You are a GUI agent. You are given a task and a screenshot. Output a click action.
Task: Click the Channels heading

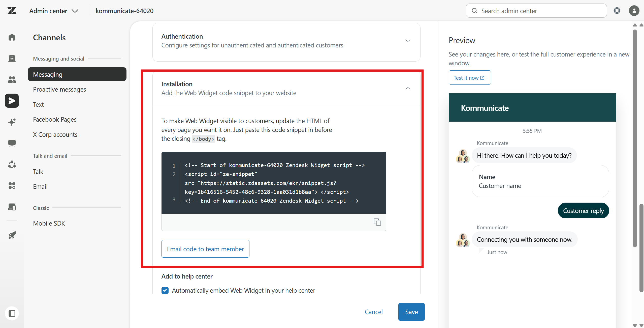coord(49,37)
